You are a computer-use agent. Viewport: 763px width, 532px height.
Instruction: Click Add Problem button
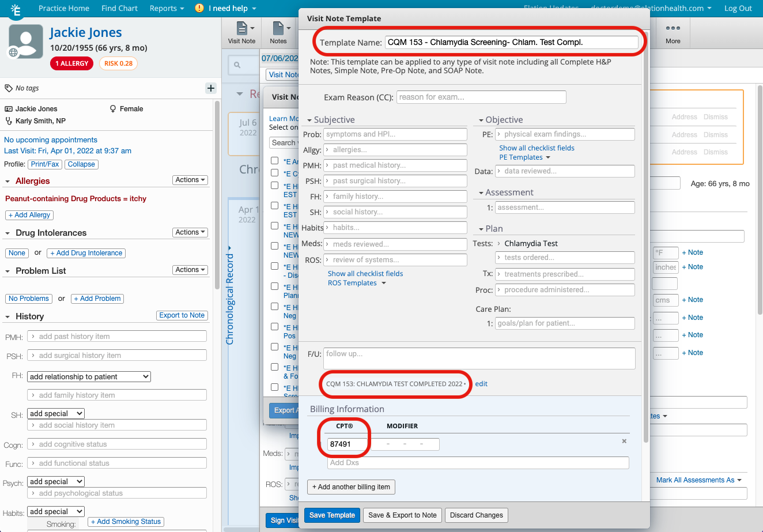point(97,299)
